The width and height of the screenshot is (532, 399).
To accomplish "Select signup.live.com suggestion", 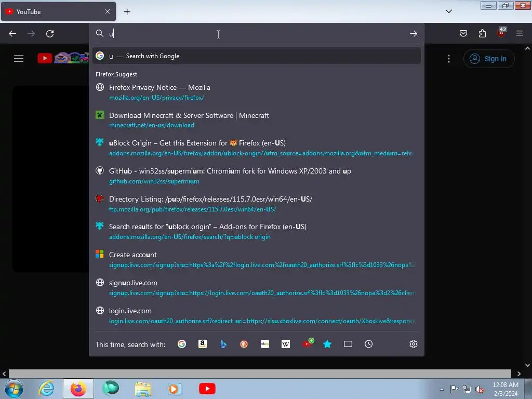I will point(257,288).
